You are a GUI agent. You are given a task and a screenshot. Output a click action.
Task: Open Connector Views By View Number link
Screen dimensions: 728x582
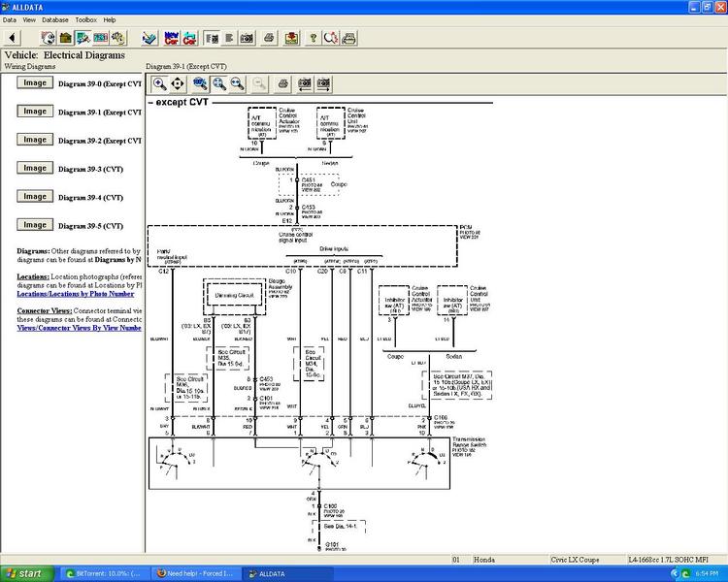pos(80,328)
